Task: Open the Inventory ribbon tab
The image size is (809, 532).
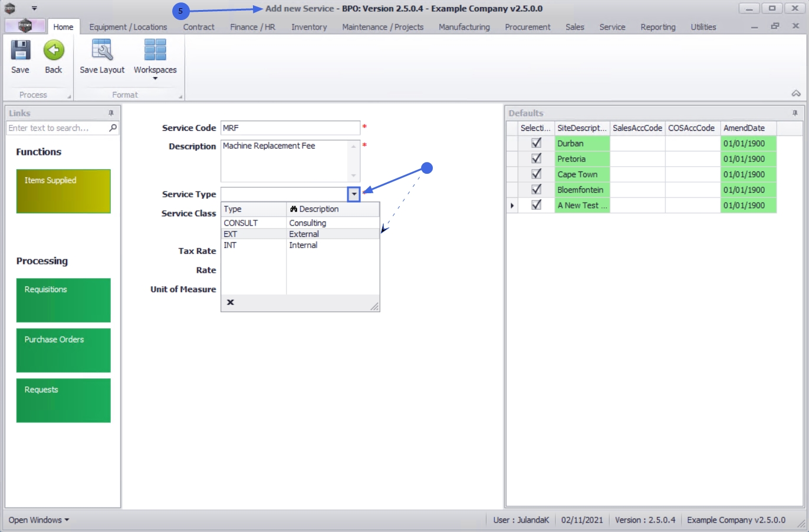Action: tap(309, 27)
